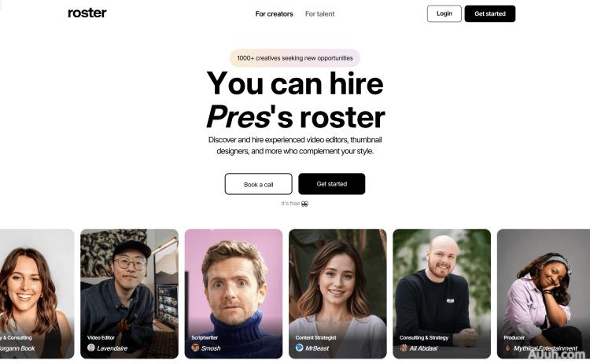The height and width of the screenshot is (364, 590).
Task: Click the Lavendaire avatar icon
Action: pyautogui.click(x=91, y=347)
